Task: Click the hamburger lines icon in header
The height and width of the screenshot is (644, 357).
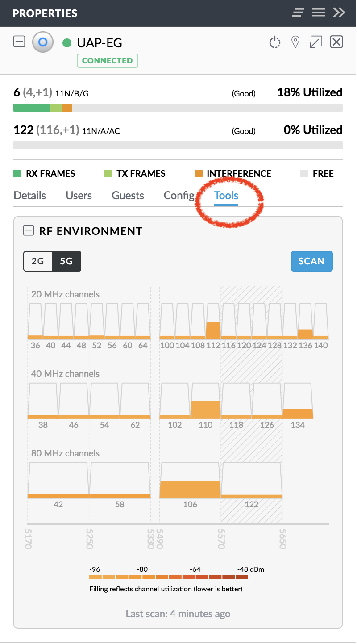Action: click(319, 13)
